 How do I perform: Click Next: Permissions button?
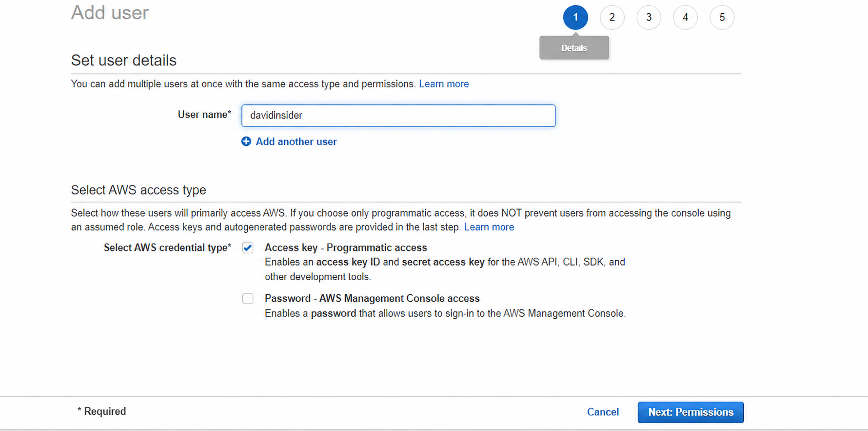pyautogui.click(x=690, y=412)
